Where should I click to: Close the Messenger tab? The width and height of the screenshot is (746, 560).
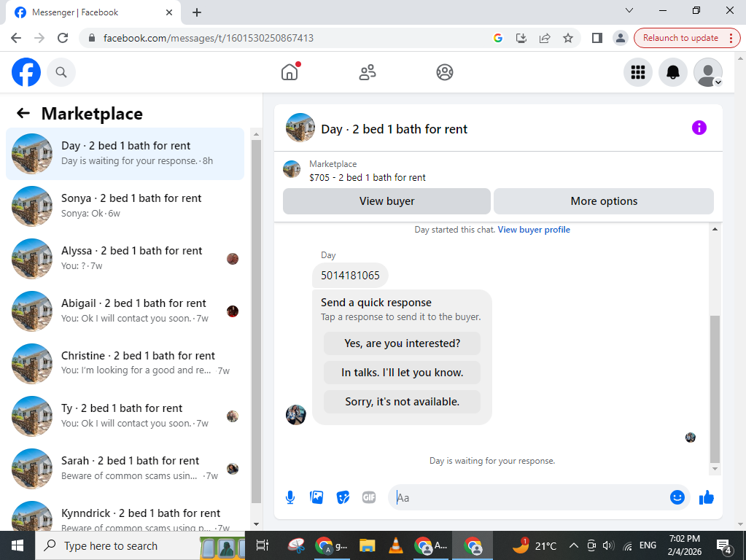[169, 12]
